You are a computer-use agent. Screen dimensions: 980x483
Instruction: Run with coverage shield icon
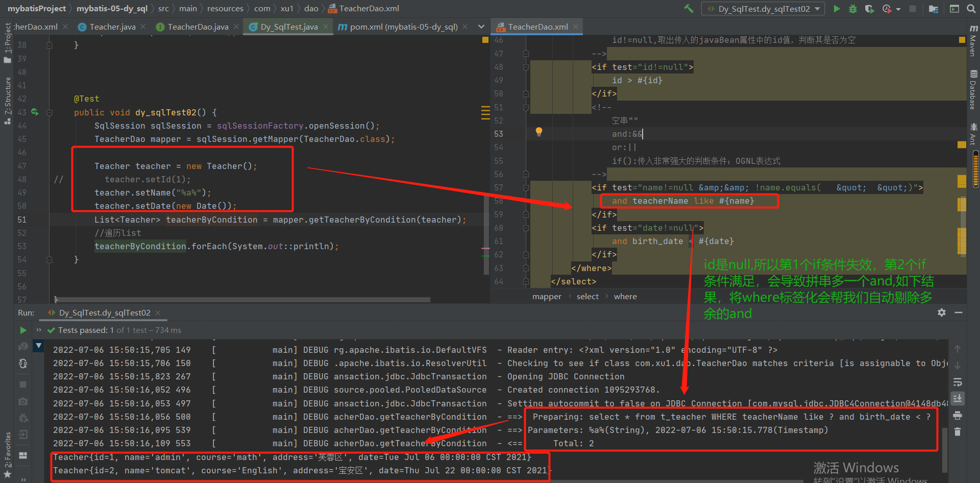tap(869, 9)
